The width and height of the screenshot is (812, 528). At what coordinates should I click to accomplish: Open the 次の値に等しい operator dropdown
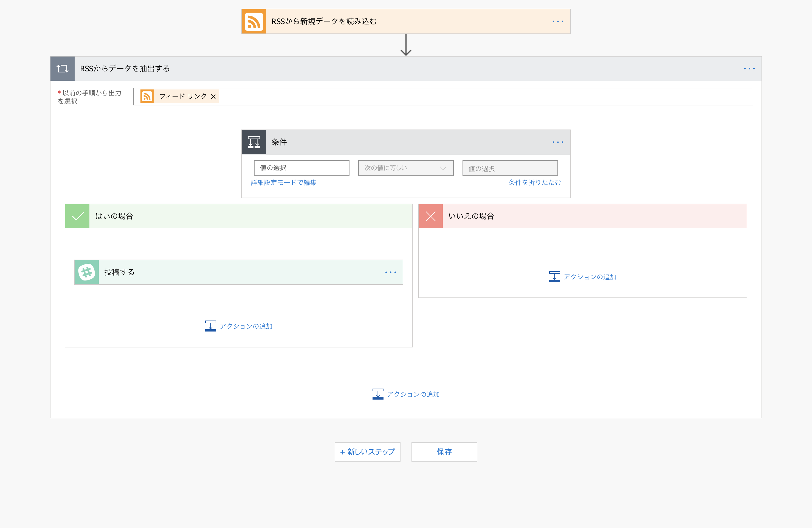(x=406, y=168)
